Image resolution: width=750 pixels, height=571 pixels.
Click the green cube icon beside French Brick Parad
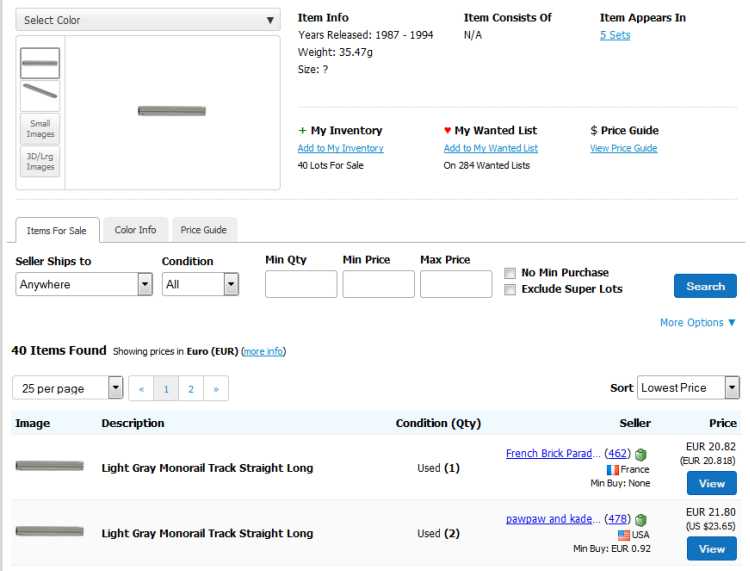tap(641, 454)
